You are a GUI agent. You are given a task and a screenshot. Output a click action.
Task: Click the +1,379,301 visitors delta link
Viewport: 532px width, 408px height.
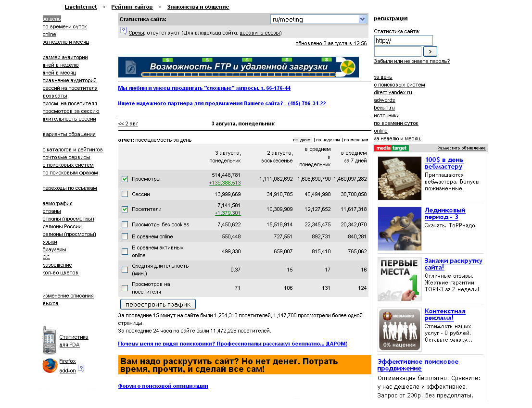[x=228, y=213]
